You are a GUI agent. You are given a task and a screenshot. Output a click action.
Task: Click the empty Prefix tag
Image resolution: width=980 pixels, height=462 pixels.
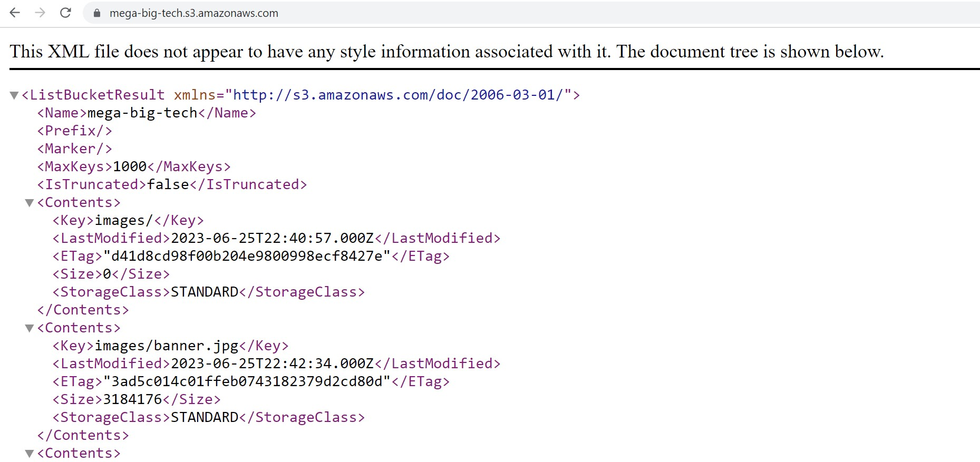[x=74, y=131]
